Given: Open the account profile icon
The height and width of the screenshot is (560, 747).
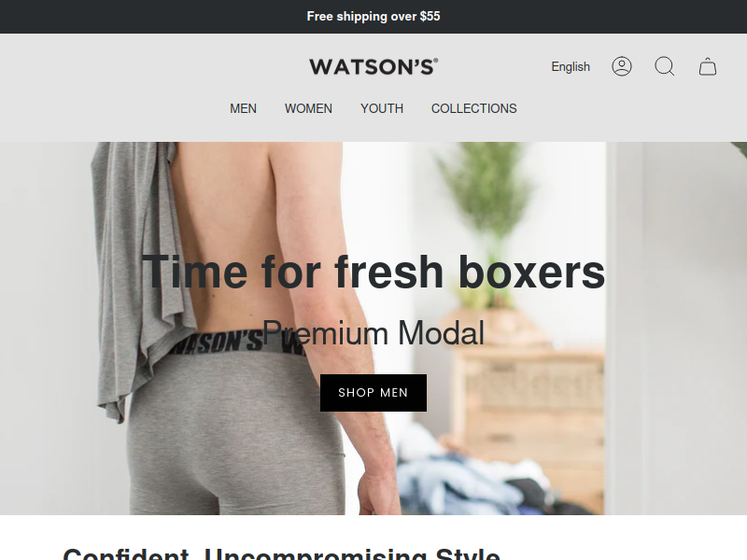Looking at the screenshot, I should [622, 66].
